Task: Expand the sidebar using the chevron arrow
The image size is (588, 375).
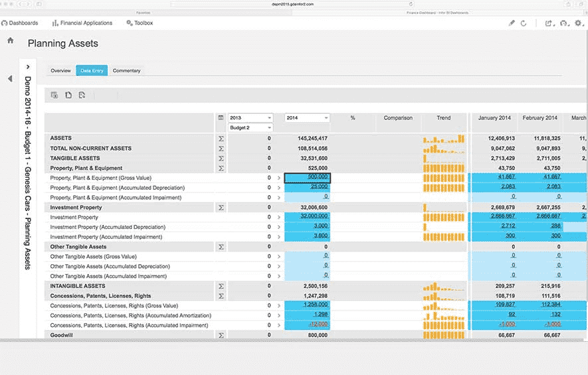Action: click(28, 67)
